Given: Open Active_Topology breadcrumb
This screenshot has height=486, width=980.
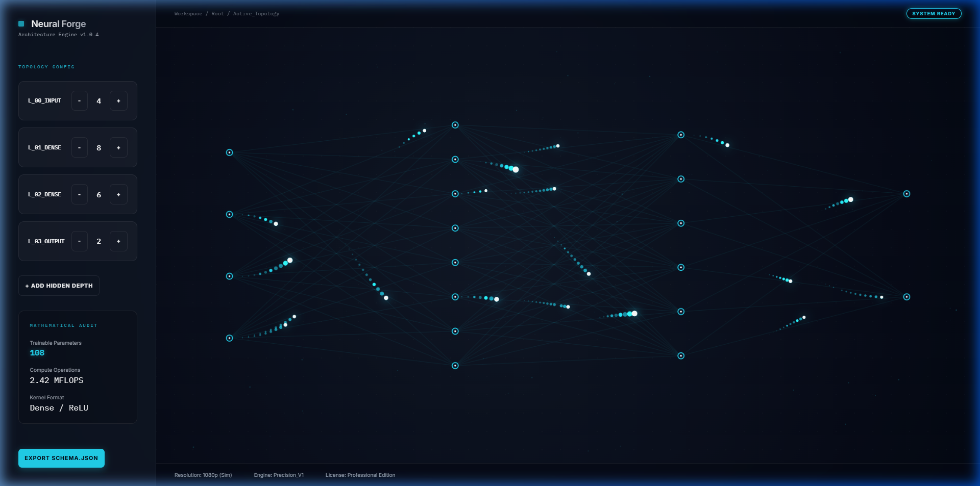Looking at the screenshot, I should (x=256, y=14).
